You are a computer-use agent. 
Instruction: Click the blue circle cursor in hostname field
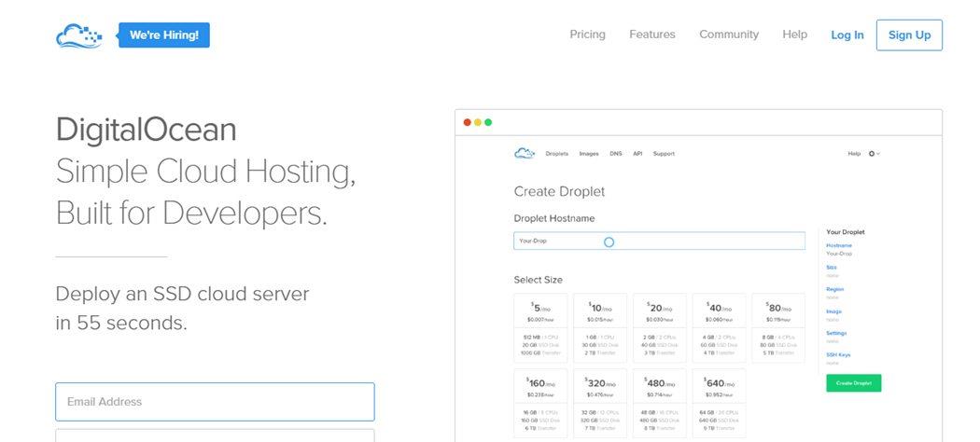[609, 242]
